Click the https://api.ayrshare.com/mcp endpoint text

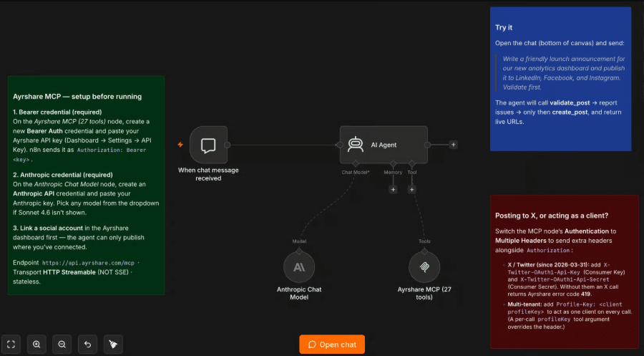[88, 263]
